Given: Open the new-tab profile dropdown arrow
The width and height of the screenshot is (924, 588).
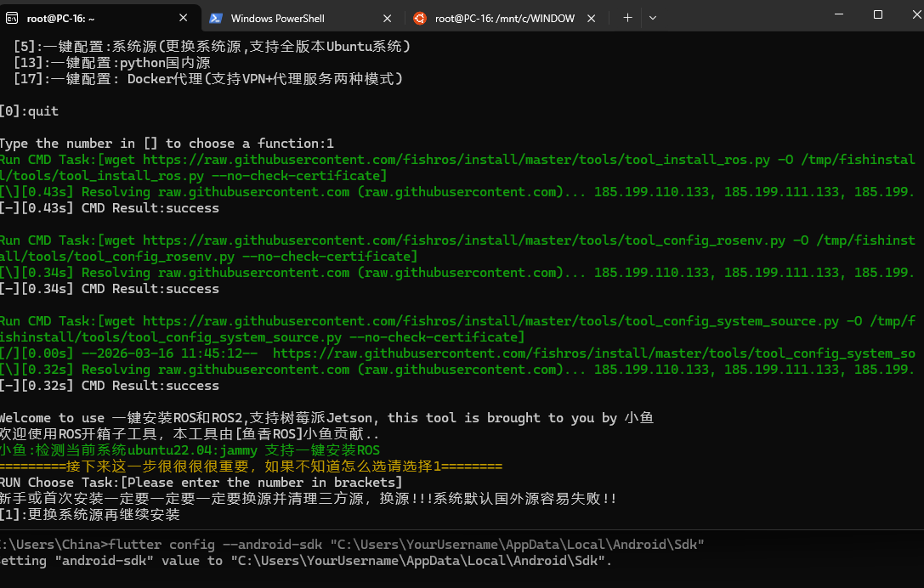Looking at the screenshot, I should point(652,18).
